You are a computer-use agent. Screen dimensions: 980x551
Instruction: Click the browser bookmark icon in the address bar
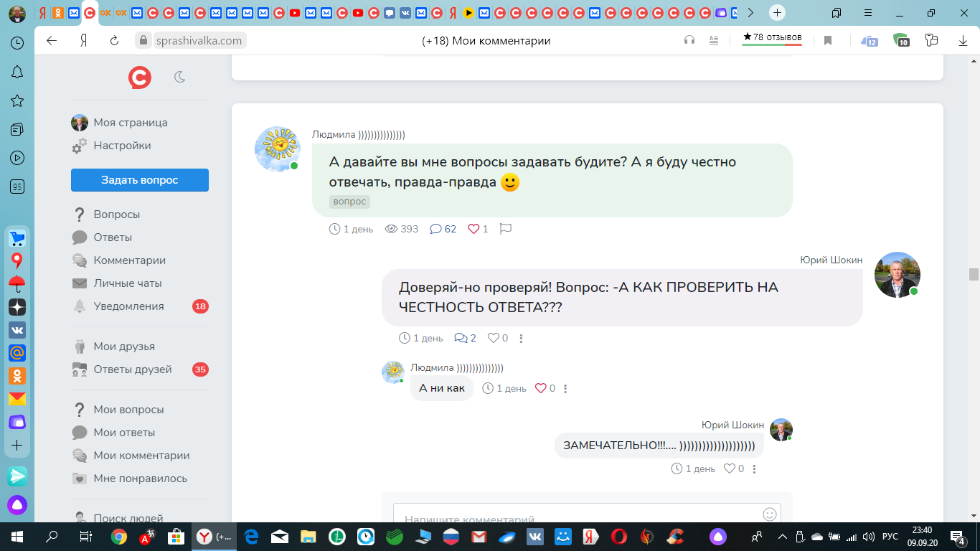pos(827,41)
